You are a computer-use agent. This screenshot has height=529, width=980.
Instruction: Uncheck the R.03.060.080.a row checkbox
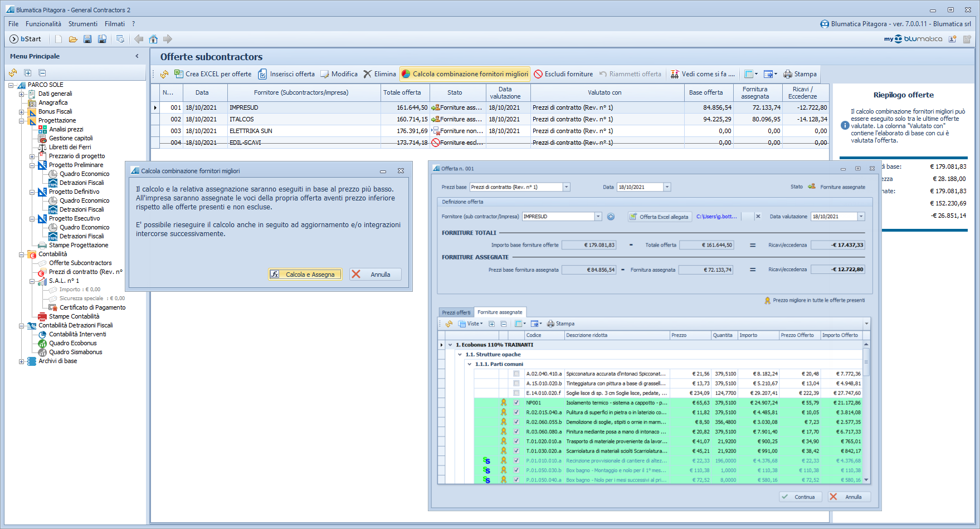pyautogui.click(x=516, y=432)
